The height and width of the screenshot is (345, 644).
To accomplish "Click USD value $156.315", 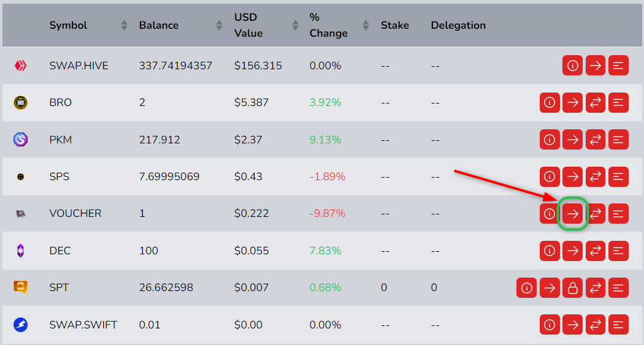I will (x=258, y=66).
